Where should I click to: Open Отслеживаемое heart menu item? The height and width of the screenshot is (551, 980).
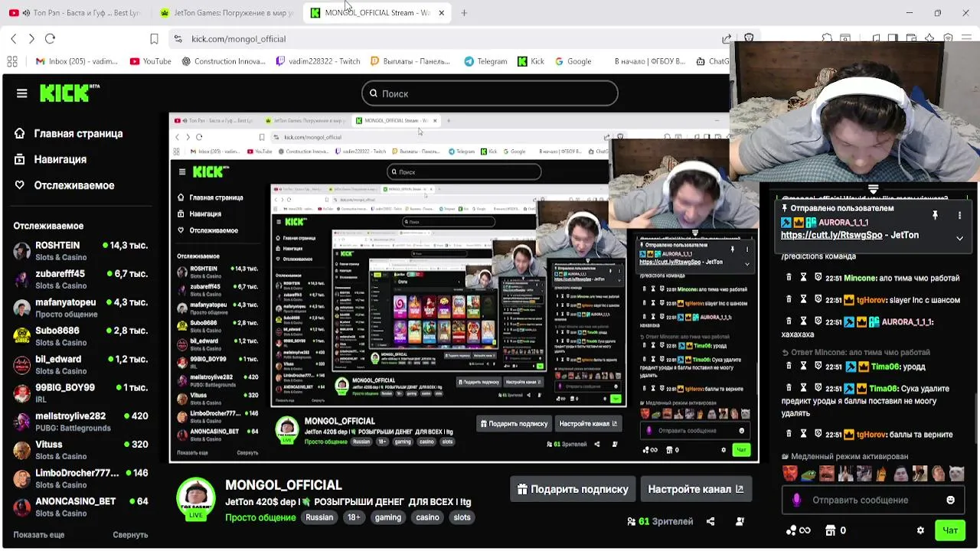(x=64, y=185)
